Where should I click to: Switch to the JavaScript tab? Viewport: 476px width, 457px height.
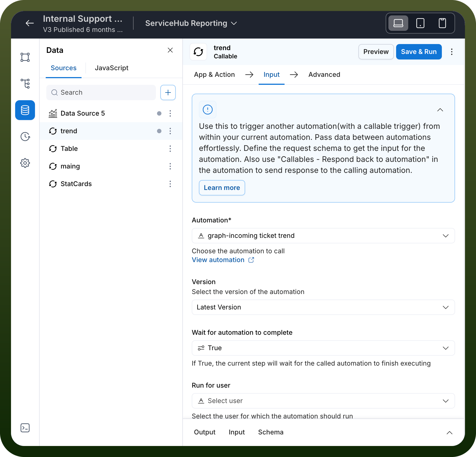[112, 68]
